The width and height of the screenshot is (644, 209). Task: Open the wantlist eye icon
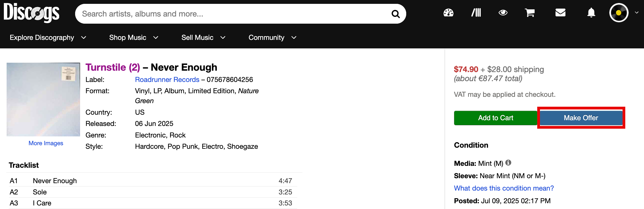pyautogui.click(x=503, y=13)
